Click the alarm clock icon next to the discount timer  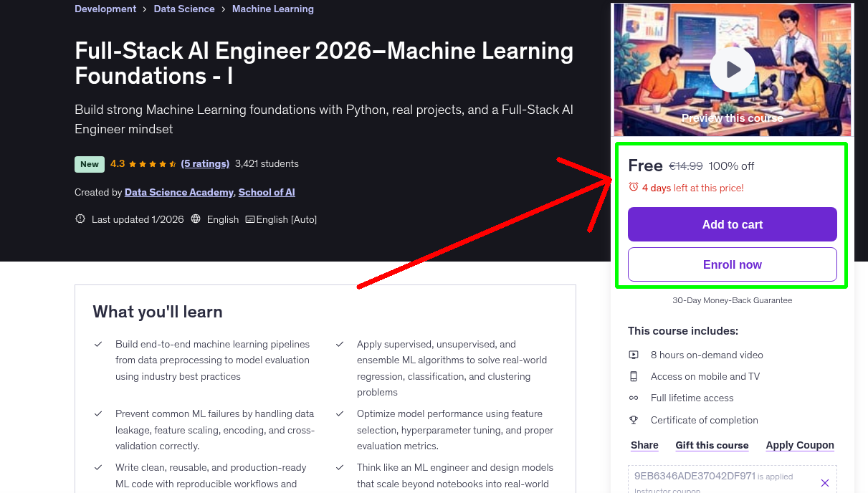click(633, 186)
